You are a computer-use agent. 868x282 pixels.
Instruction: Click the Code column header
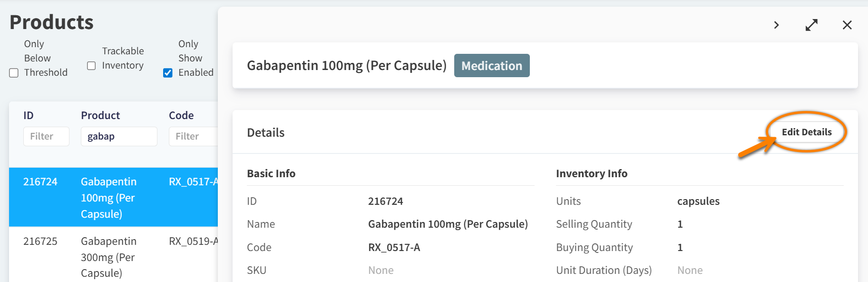181,115
